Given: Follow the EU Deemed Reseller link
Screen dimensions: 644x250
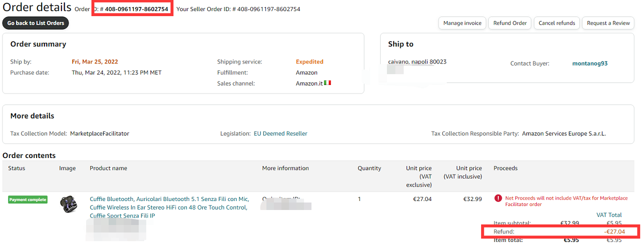Looking at the screenshot, I should pyautogui.click(x=280, y=133).
